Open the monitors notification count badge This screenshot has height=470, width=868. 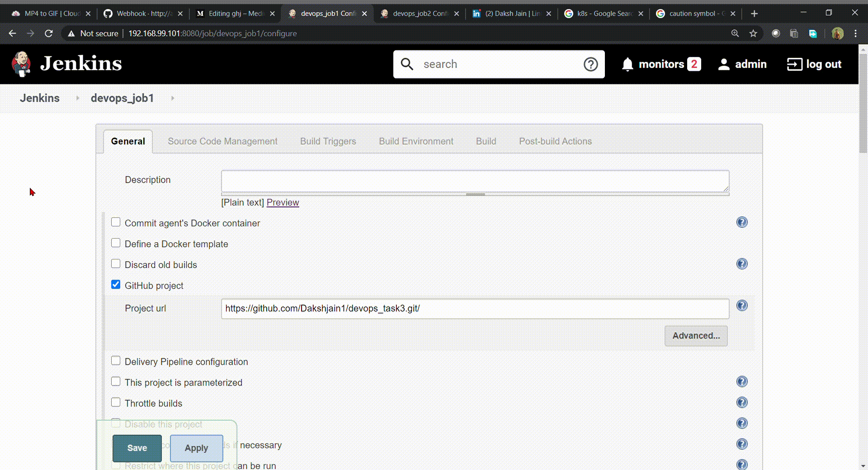(x=694, y=64)
